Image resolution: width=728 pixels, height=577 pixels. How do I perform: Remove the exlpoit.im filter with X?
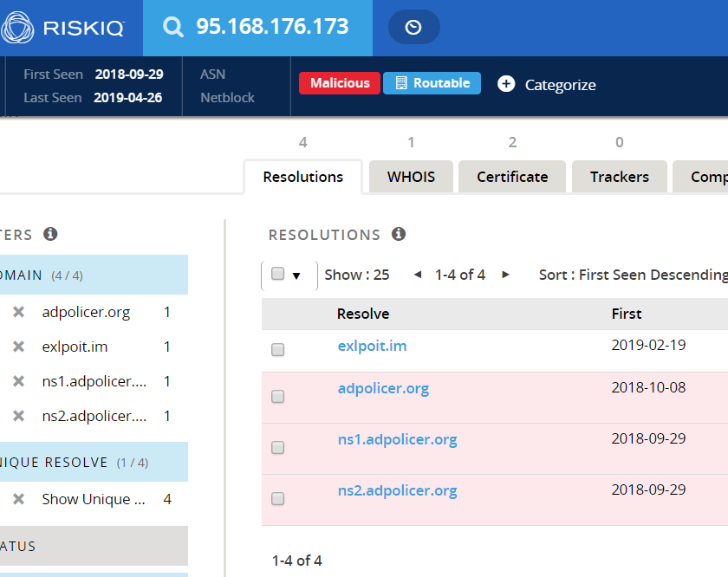pos(18,347)
